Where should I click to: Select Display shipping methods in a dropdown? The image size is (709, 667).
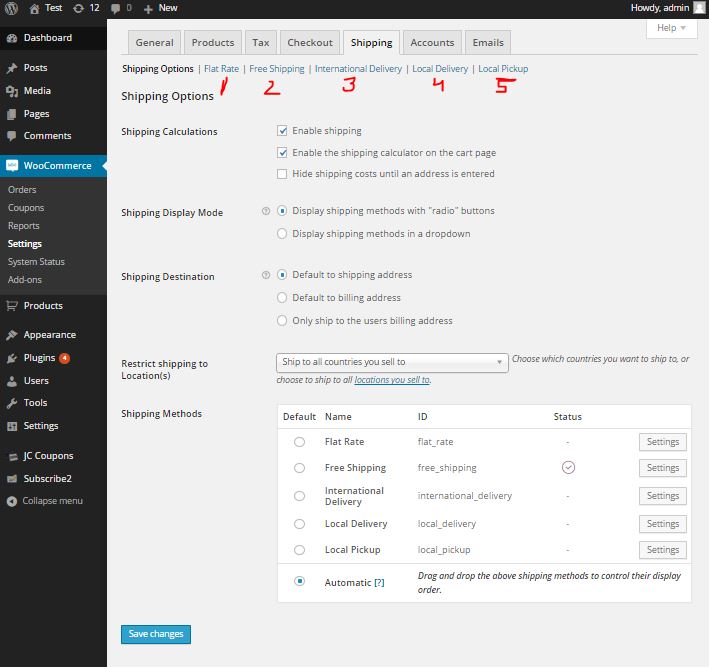[283, 234]
